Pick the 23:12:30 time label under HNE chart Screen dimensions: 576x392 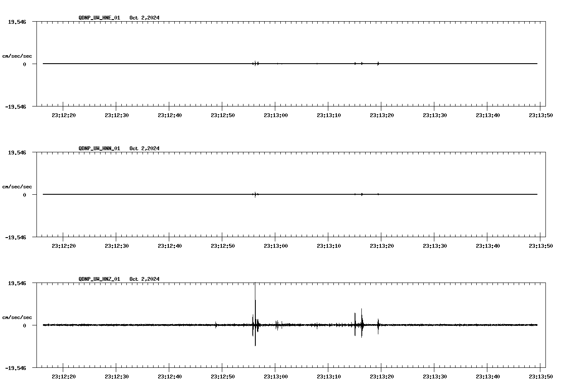click(x=117, y=115)
